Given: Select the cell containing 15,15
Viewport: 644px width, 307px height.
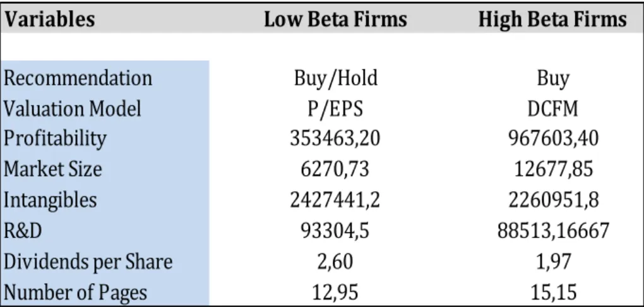Looking at the screenshot, I should [x=553, y=292].
